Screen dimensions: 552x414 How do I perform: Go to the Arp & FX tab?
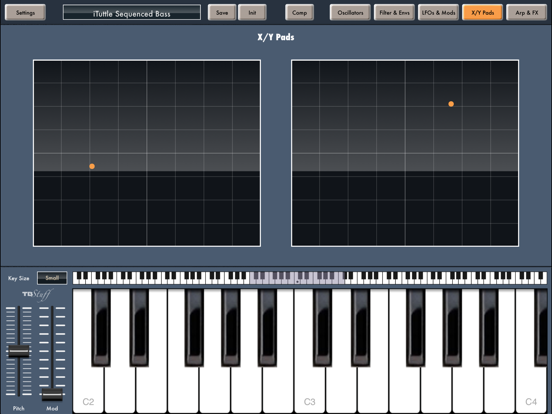point(527,13)
